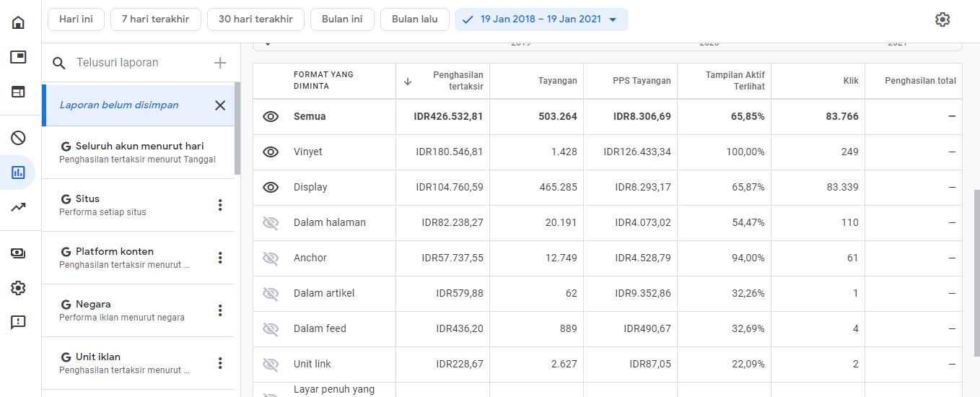Click Format yang diminta column header
The image size is (980, 397).
coord(323,80)
